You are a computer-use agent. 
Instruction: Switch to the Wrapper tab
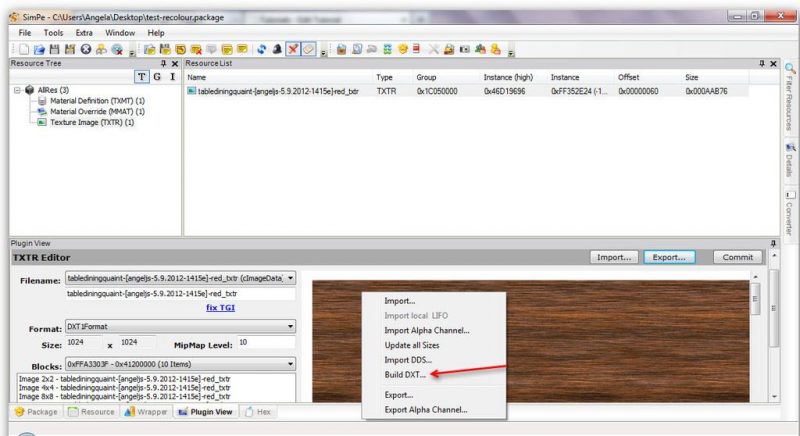pyautogui.click(x=146, y=412)
